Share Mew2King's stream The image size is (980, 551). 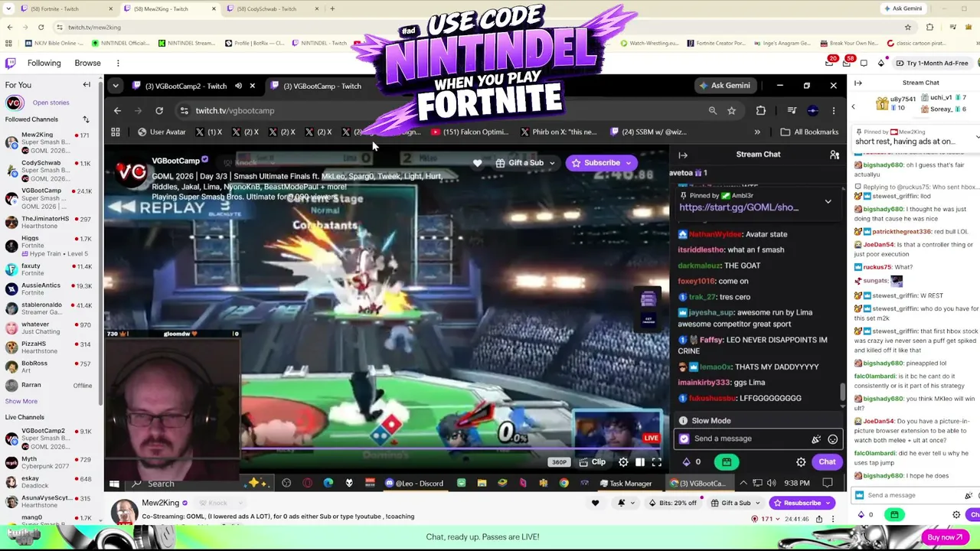pos(818,519)
